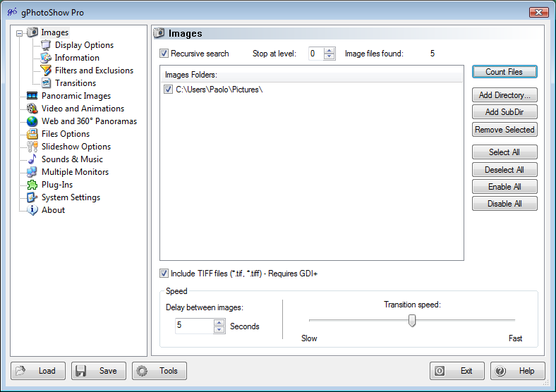Click the Files Options icon

click(x=32, y=134)
